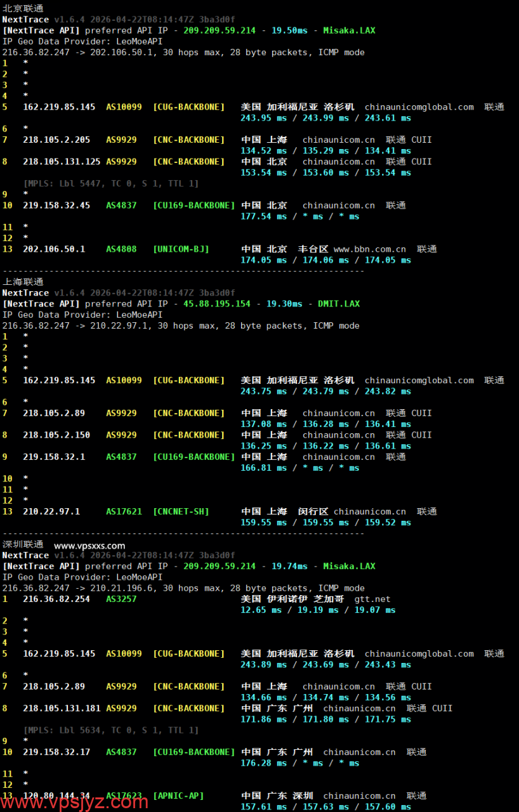Click AS4808 next to the UNICOM-BJ tag
This screenshot has height=812, width=519.
pos(121,249)
